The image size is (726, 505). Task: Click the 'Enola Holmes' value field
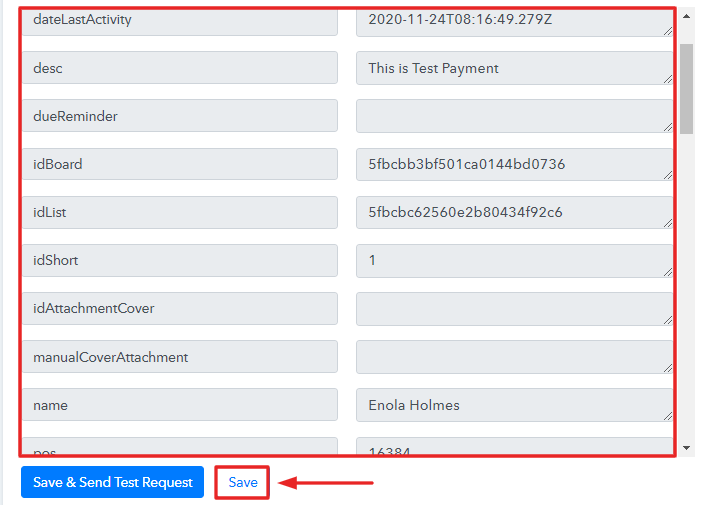(514, 405)
